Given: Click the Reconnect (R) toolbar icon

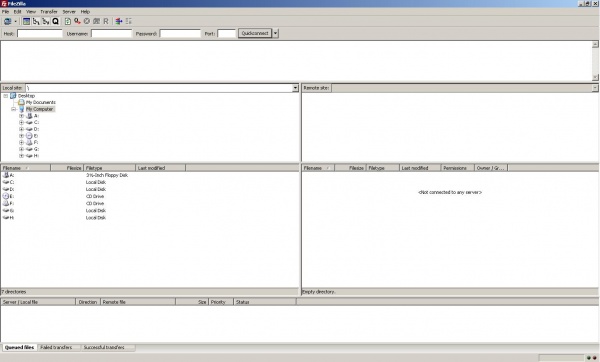Looking at the screenshot, I should 106,21.
